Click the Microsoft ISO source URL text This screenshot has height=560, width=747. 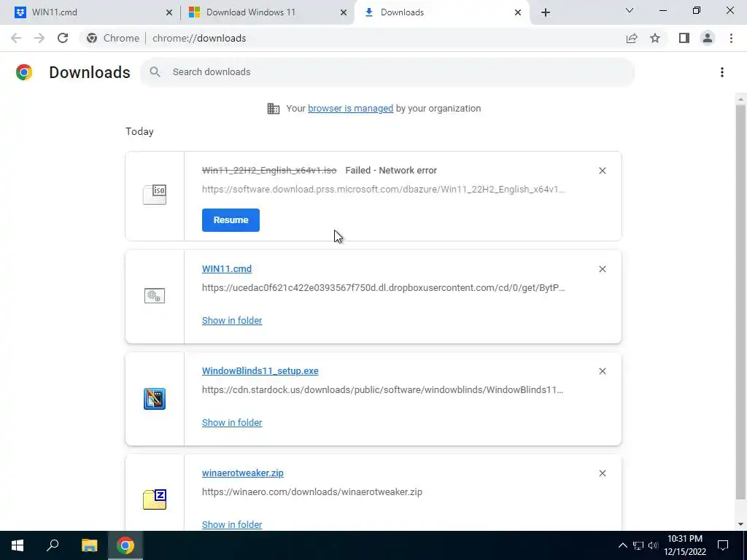point(384,190)
